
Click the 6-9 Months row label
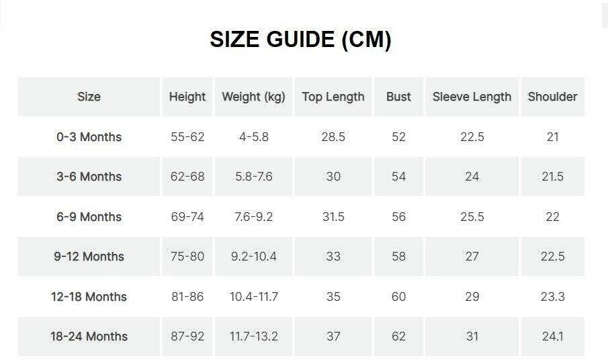89,217
